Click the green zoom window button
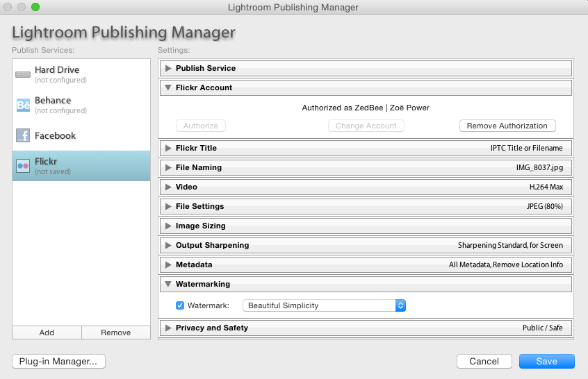 [x=35, y=7]
